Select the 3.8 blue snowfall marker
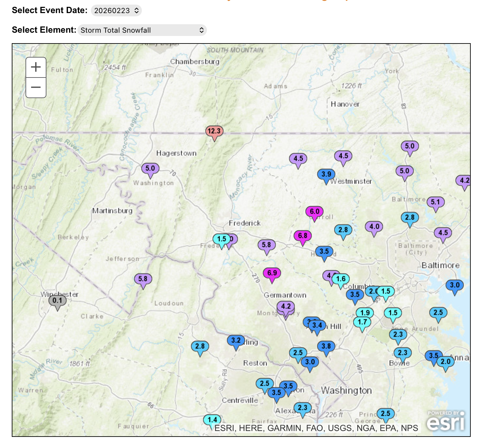This screenshot has height=448, width=490. pyautogui.click(x=326, y=346)
